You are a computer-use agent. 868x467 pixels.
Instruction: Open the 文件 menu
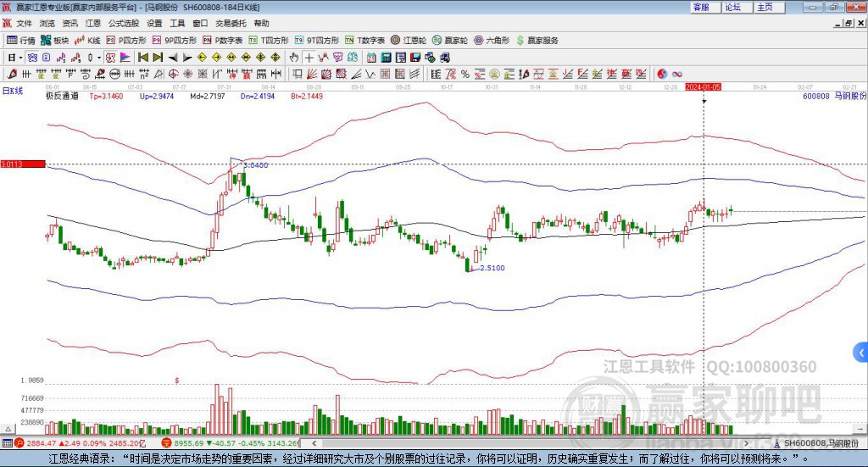[25, 23]
